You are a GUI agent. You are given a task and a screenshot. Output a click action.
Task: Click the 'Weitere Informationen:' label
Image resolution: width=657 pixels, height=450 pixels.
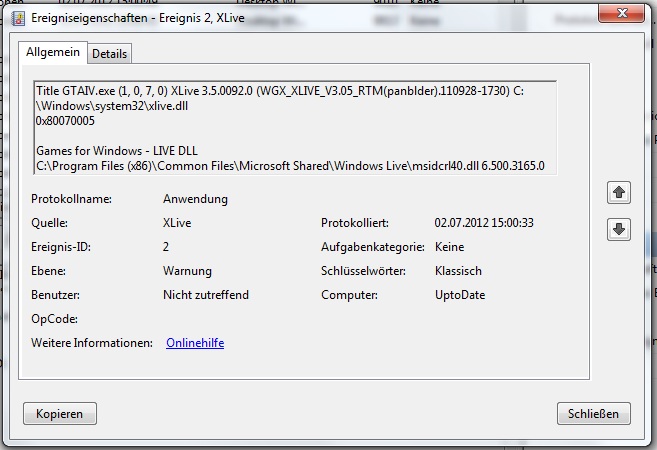pos(92,343)
